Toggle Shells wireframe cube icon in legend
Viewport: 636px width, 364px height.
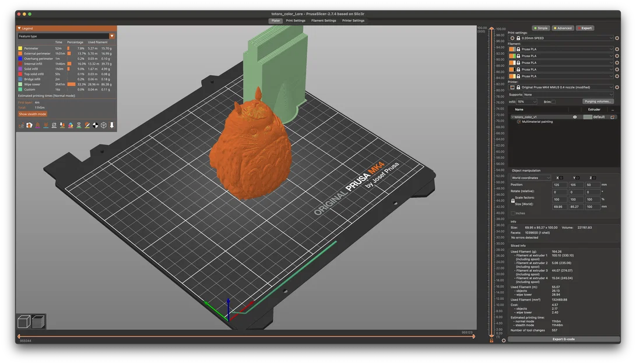[x=103, y=125]
